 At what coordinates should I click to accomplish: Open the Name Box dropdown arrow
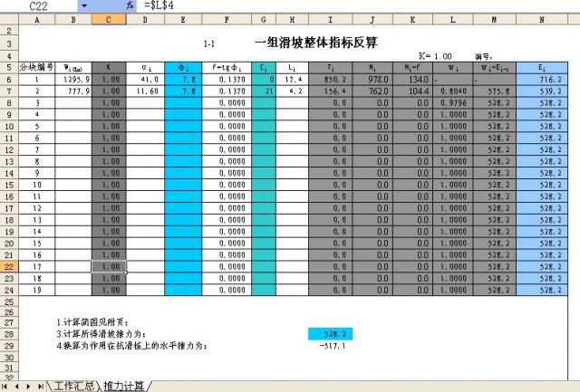click(x=84, y=5)
